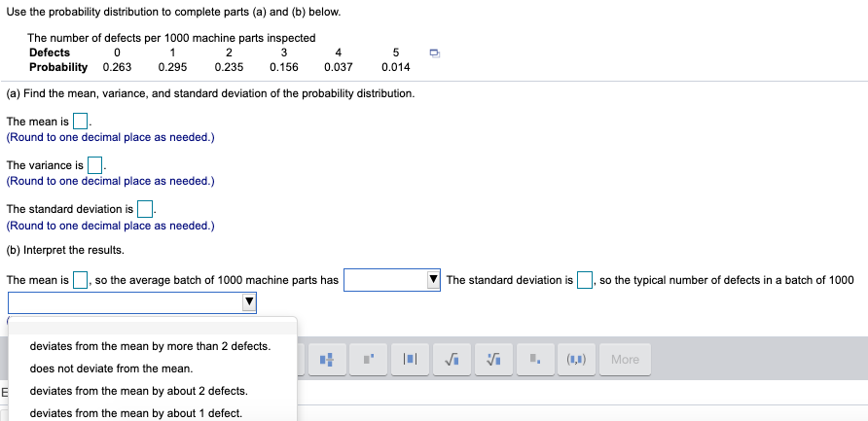Click the 'Probability' row header

58,67
